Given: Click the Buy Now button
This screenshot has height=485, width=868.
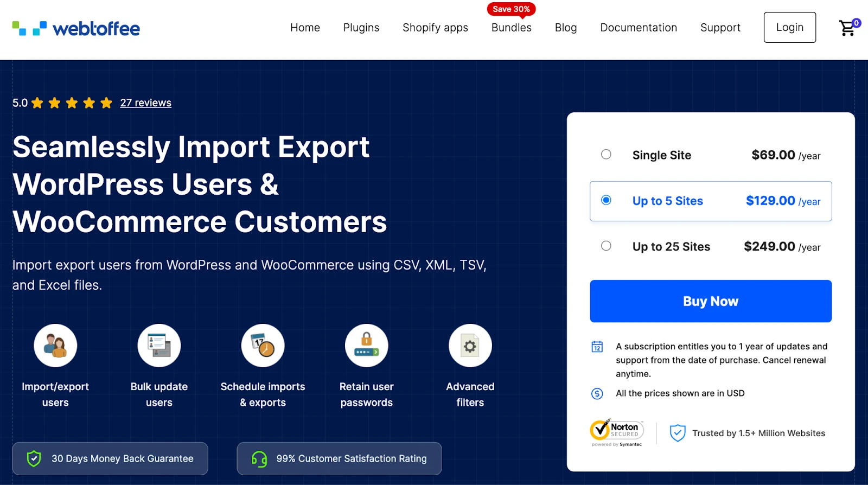Looking at the screenshot, I should click(x=711, y=301).
